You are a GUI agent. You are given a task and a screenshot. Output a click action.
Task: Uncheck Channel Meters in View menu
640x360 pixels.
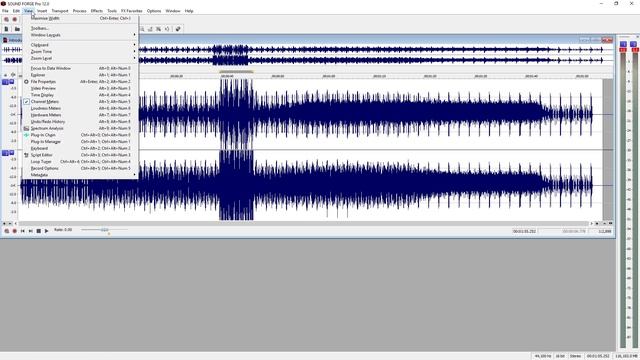80,102
